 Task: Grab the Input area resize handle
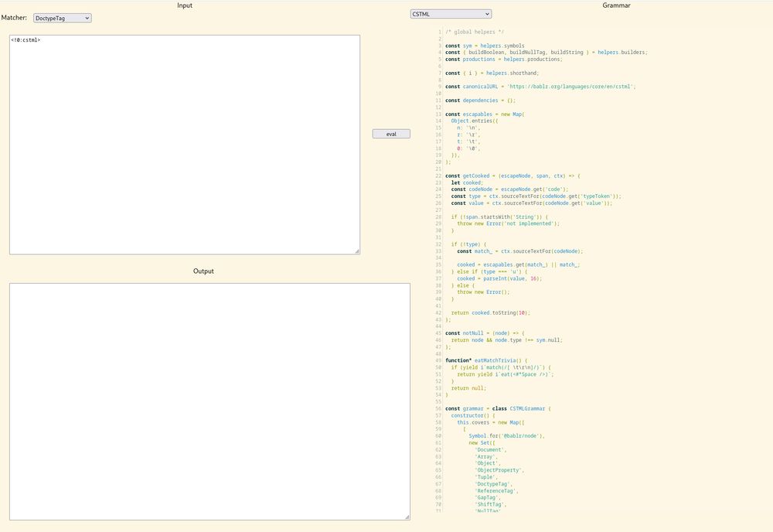coord(357,251)
